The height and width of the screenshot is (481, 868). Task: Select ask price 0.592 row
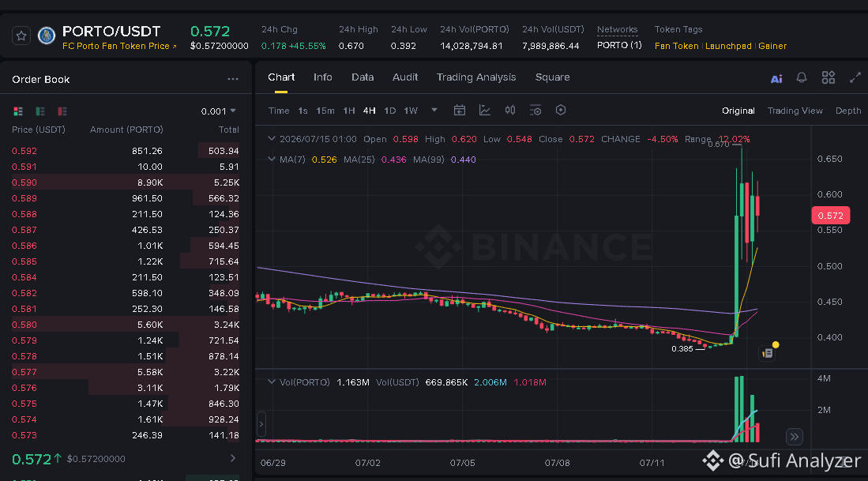tap(126, 151)
